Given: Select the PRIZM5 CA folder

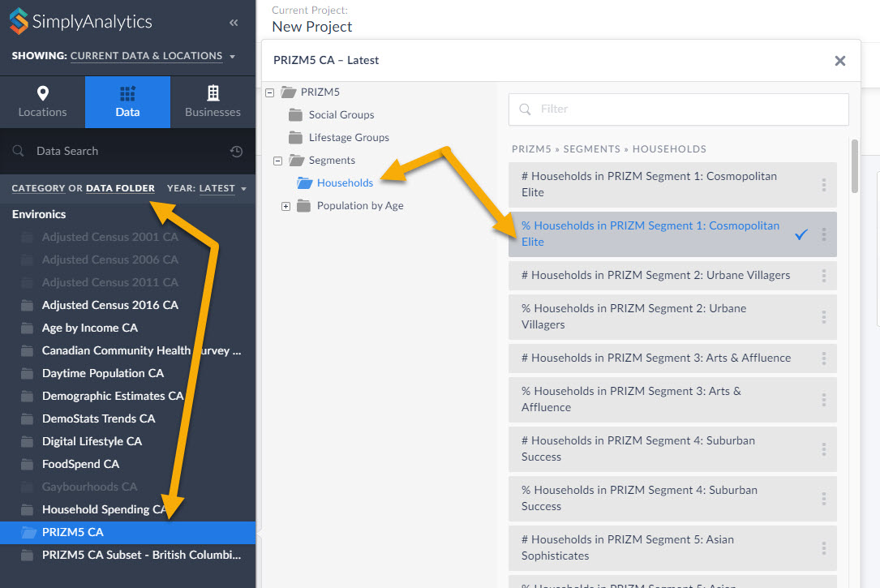Looking at the screenshot, I should coord(128,533).
